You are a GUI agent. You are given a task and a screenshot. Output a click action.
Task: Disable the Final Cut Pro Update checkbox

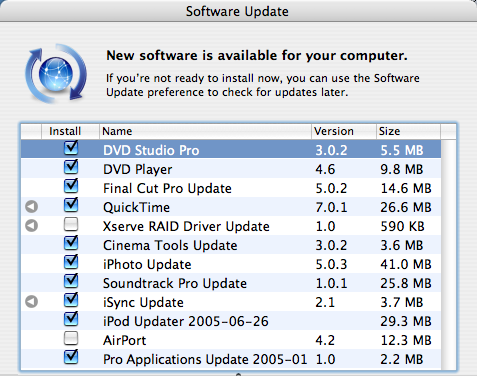point(71,186)
